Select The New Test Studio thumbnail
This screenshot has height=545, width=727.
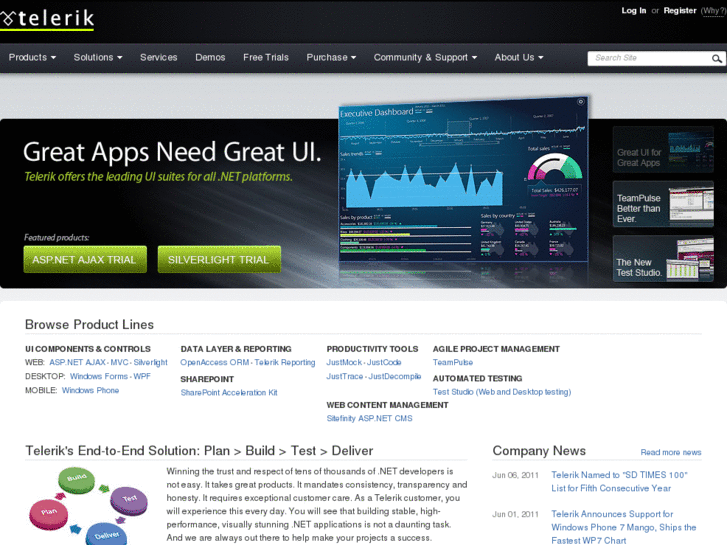663,258
